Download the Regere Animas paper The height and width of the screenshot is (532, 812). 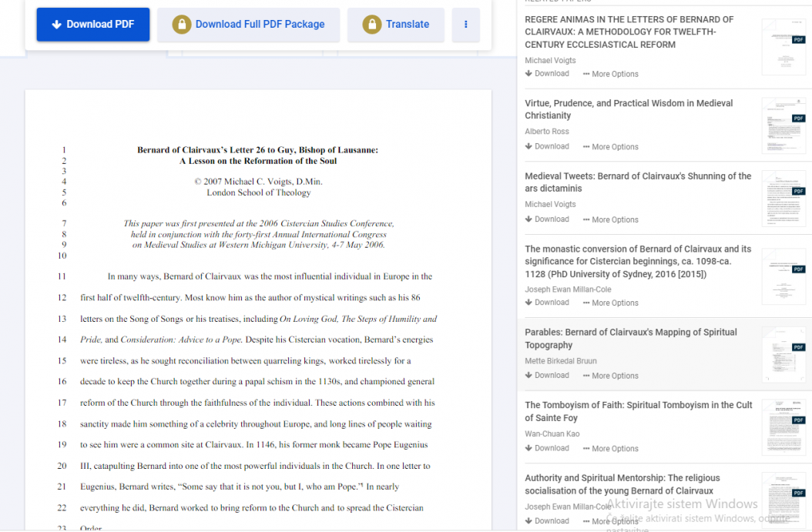(547, 73)
